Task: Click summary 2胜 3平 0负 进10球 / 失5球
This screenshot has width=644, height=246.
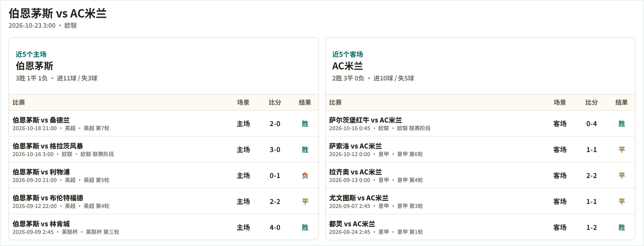Action: pyautogui.click(x=373, y=78)
